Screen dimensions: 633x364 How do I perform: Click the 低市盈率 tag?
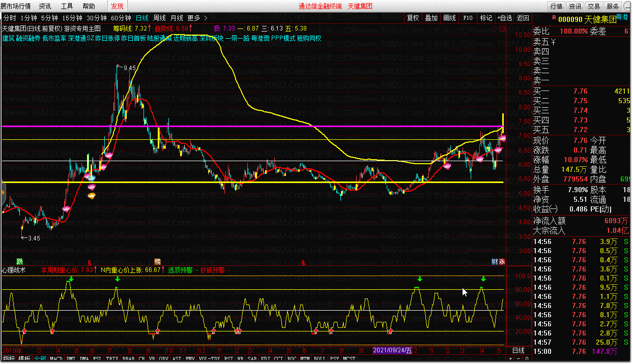[54, 38]
